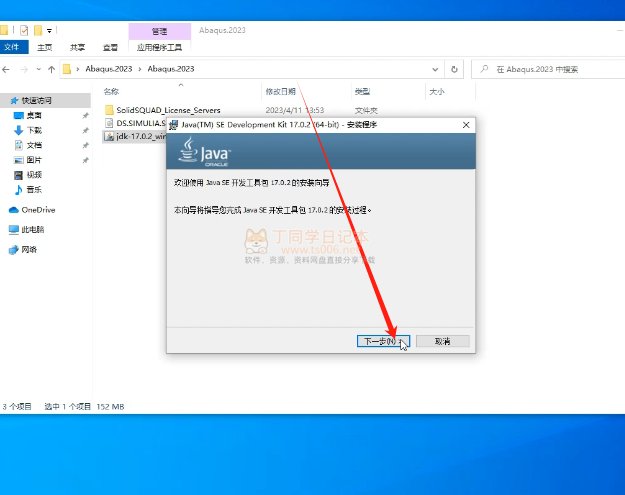Viewport: 625px width, 495px height.
Task: Click the pin icon next to 图片
Action: (85, 160)
